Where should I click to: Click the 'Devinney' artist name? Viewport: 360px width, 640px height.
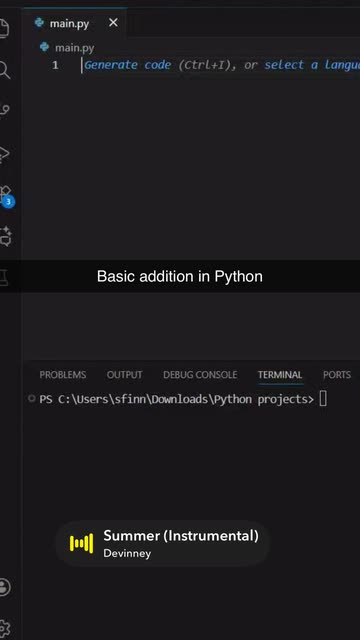(x=127, y=553)
